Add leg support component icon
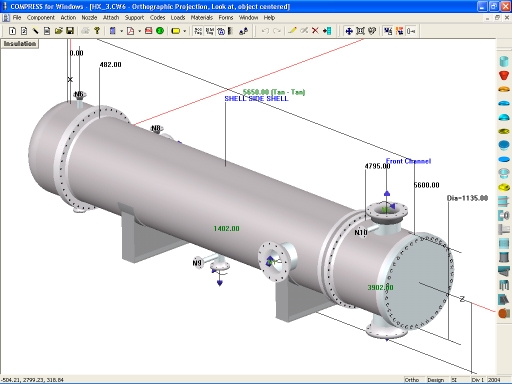Image resolution: width=512 pixels, height=384 pixels. point(504,285)
